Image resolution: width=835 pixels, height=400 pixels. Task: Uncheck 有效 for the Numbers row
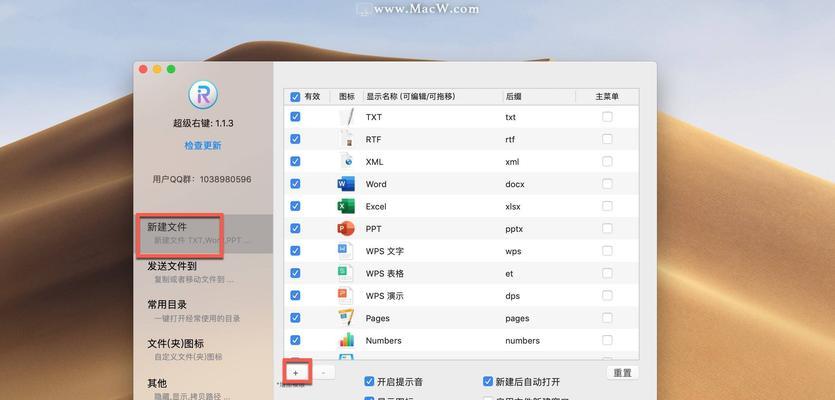tap(295, 340)
